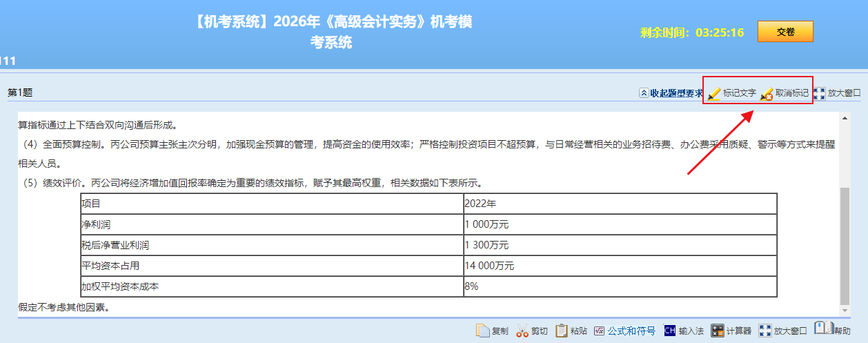Select the 标记文字 highlighter tool
The width and height of the screenshot is (868, 343).
(x=731, y=93)
